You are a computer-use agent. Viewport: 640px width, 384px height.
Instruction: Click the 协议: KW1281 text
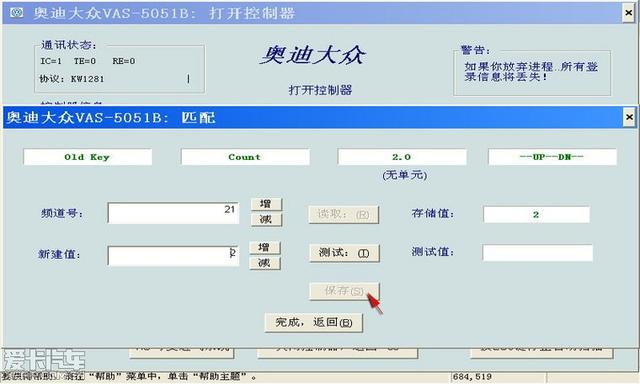coord(72,79)
